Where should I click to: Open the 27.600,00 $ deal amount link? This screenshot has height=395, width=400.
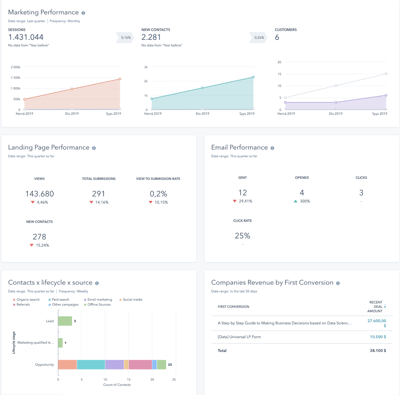[x=377, y=323]
